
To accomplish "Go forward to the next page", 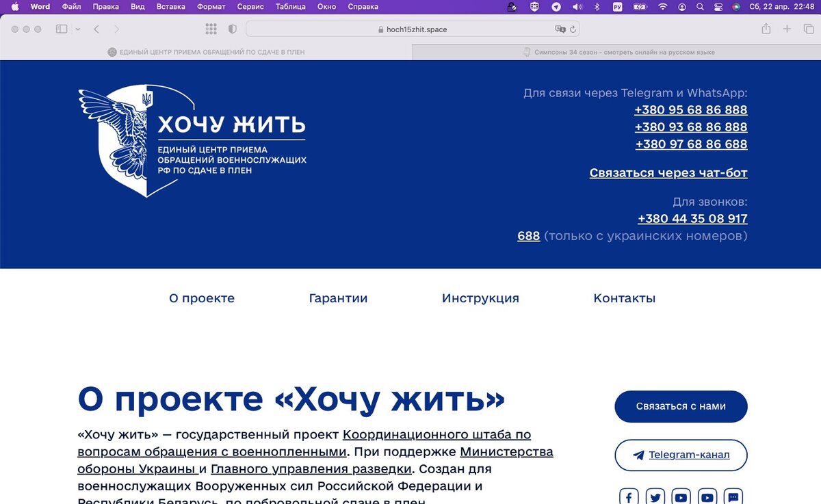I will (x=116, y=29).
